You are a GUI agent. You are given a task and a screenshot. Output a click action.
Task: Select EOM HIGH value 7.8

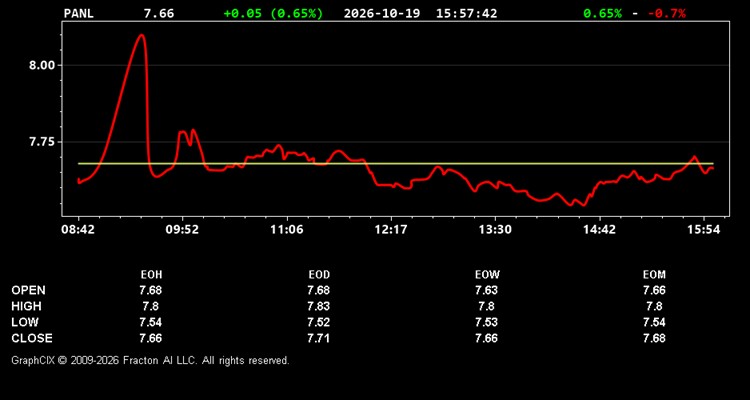point(654,306)
